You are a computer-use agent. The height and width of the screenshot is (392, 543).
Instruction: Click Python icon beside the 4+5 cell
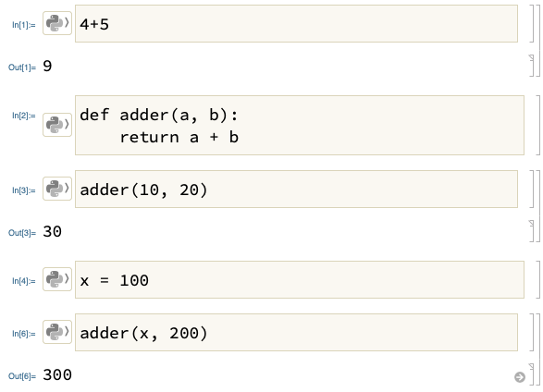point(57,23)
